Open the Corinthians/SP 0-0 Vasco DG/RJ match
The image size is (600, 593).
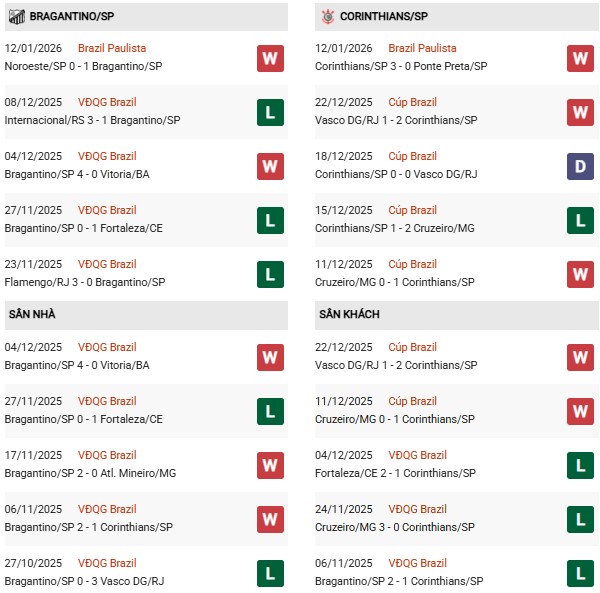(399, 174)
